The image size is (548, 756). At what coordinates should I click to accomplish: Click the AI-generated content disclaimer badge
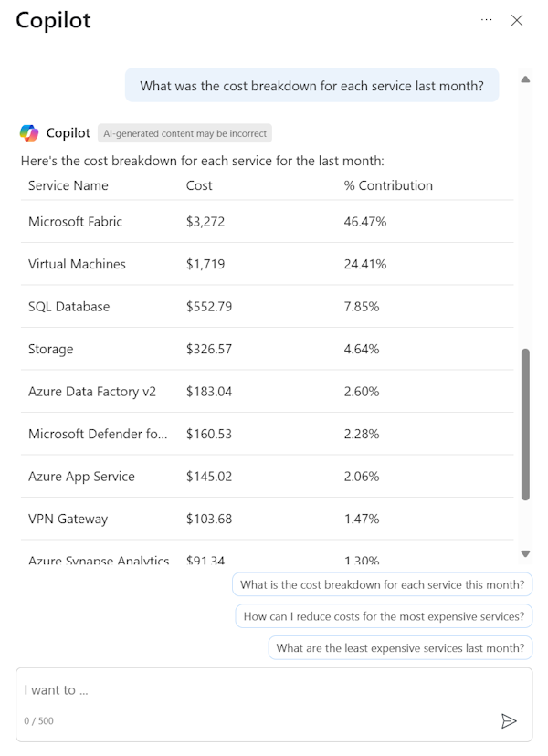pyautogui.click(x=185, y=133)
